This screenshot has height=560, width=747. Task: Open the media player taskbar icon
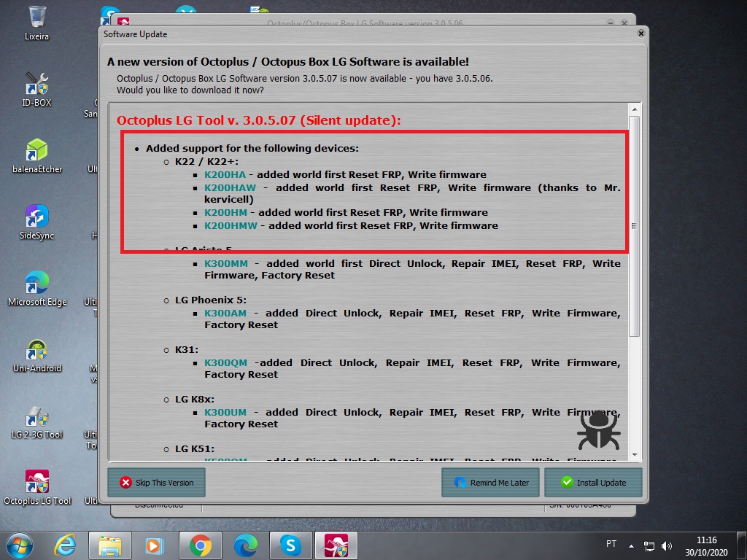click(x=155, y=545)
